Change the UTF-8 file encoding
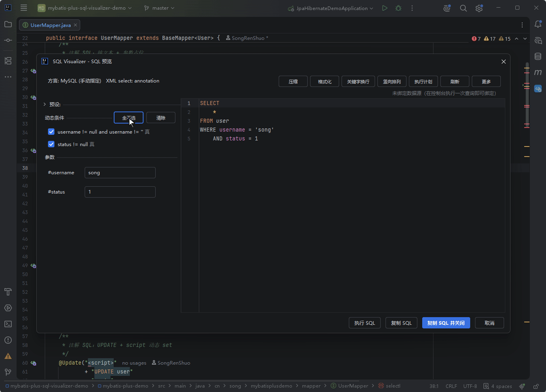Viewport: 546px width, 392px height. [470, 386]
